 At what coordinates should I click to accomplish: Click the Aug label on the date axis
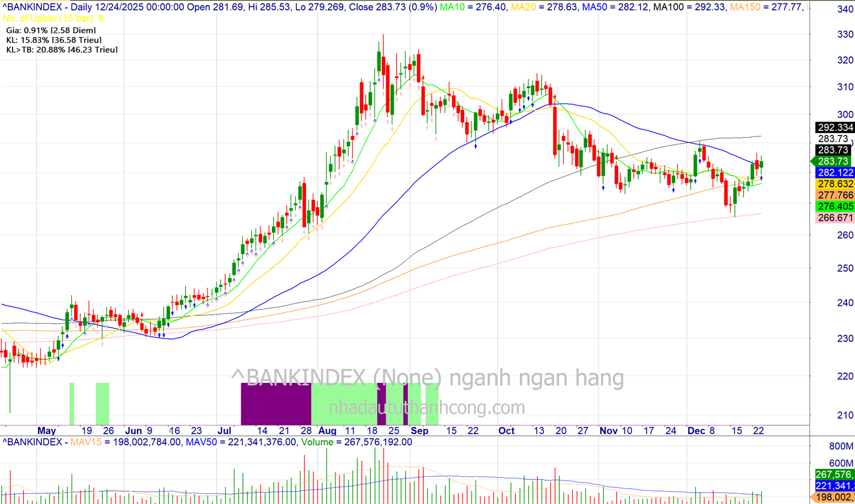[327, 431]
